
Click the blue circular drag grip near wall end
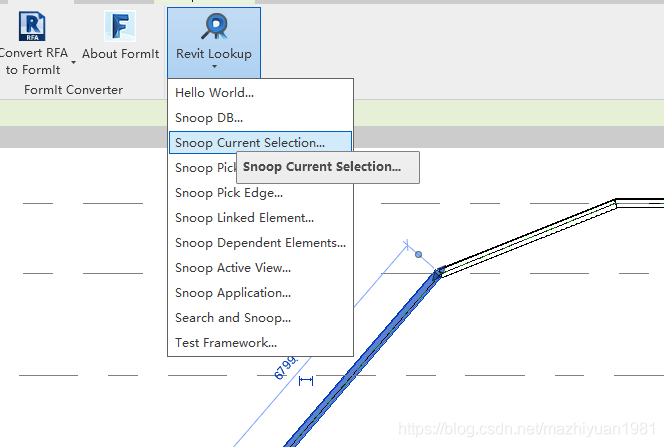click(x=418, y=254)
